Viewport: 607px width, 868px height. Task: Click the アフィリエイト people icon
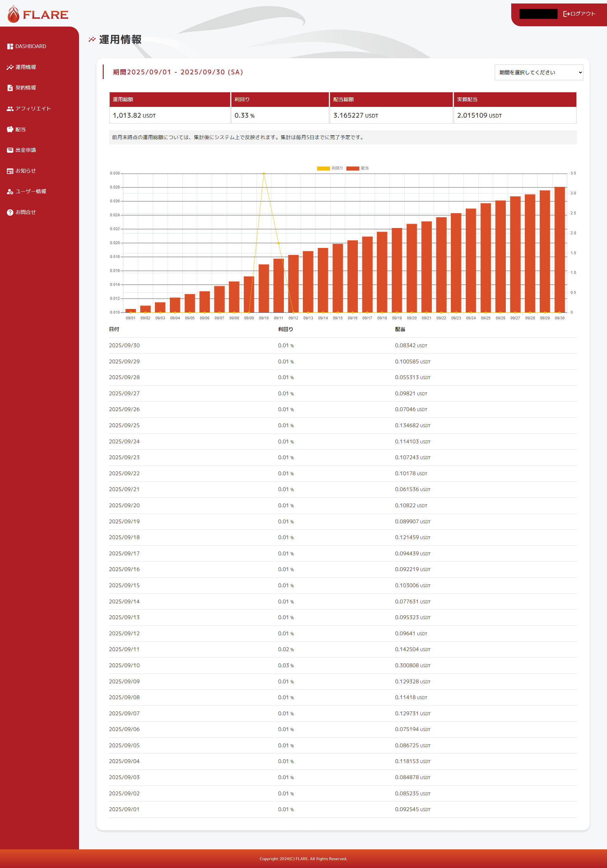click(x=10, y=108)
